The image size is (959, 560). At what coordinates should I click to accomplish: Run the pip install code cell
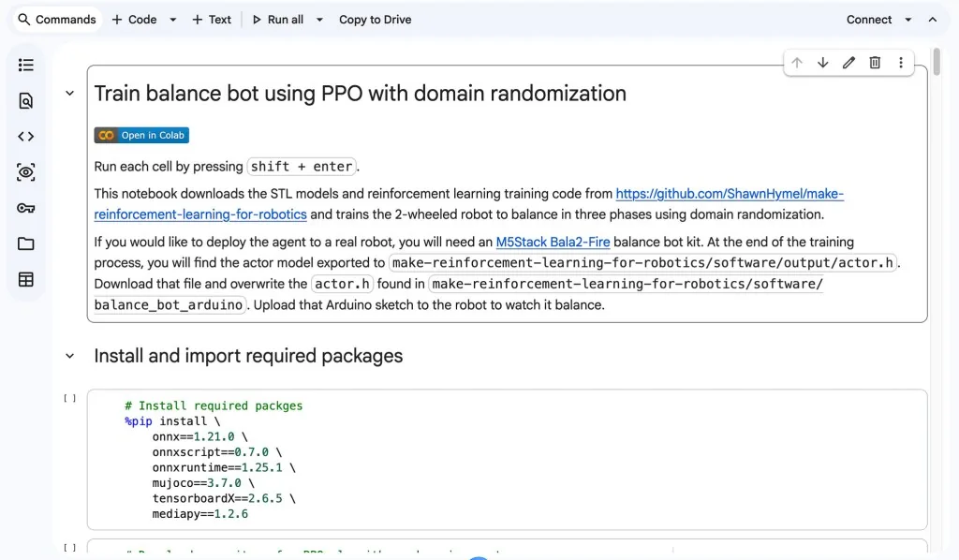(70, 398)
